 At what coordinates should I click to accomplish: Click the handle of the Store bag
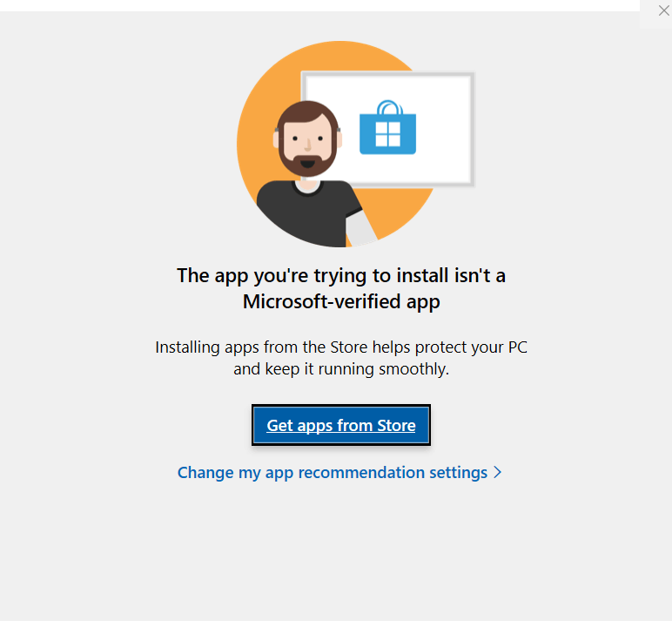[x=389, y=108]
